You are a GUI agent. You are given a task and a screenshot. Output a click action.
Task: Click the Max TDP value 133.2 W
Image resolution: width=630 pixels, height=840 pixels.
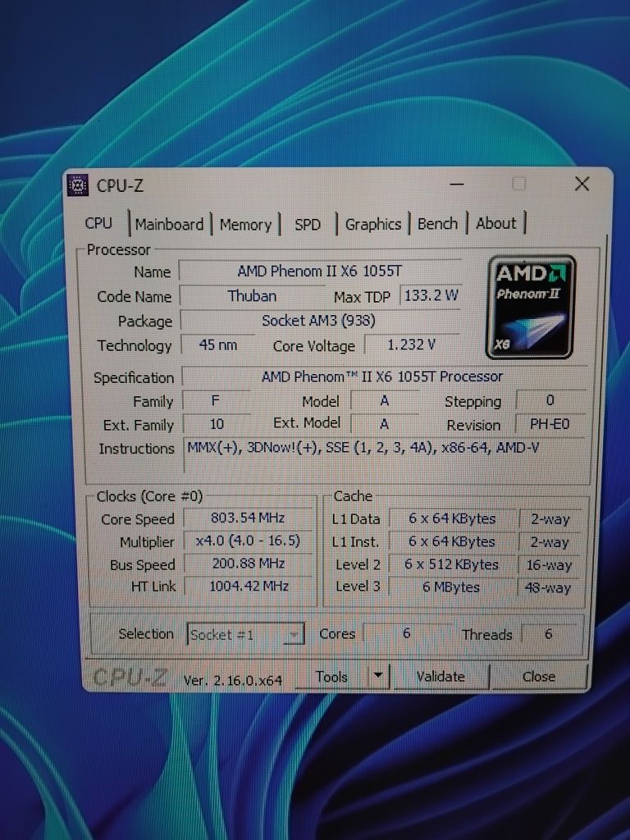pos(431,295)
